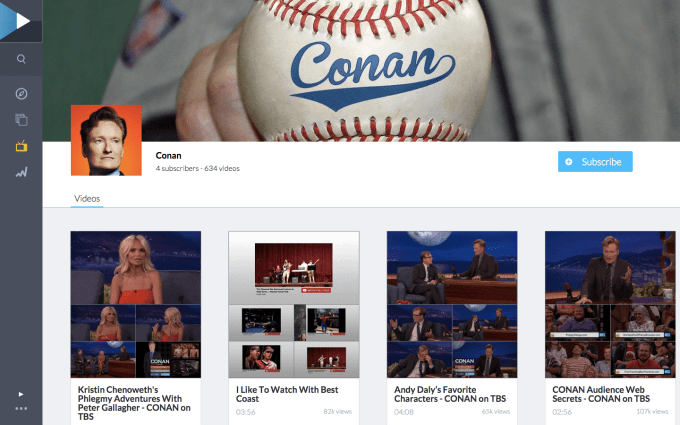Click the 03:56 duration label

(245, 412)
